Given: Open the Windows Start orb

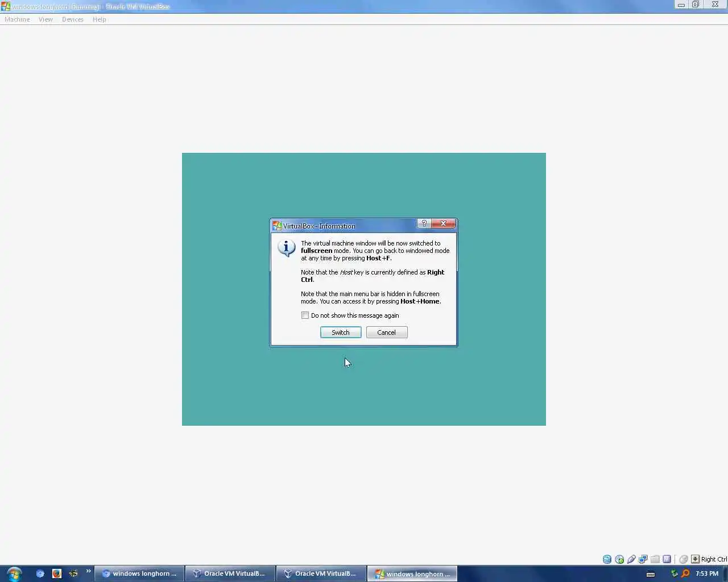Looking at the screenshot, I should tap(14, 573).
